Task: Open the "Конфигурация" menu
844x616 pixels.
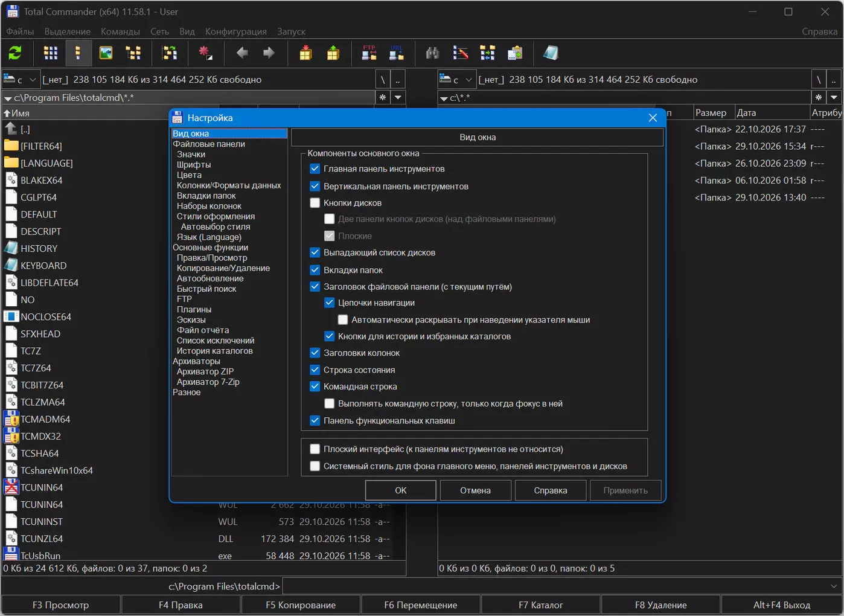Action: pos(236,31)
